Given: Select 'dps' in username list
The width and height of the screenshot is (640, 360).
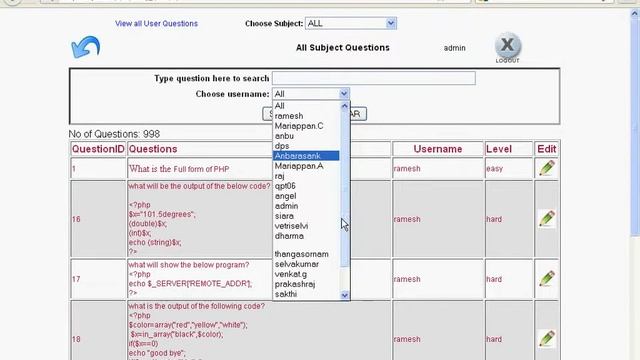Looking at the screenshot, I should [x=306, y=146].
